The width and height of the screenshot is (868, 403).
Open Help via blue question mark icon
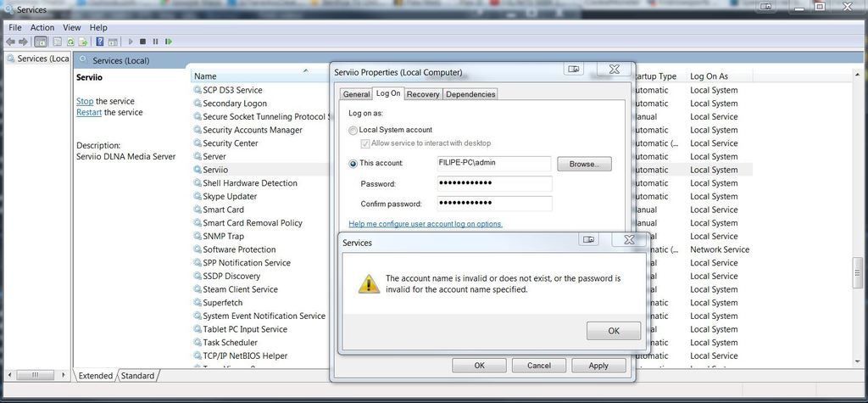(x=100, y=42)
